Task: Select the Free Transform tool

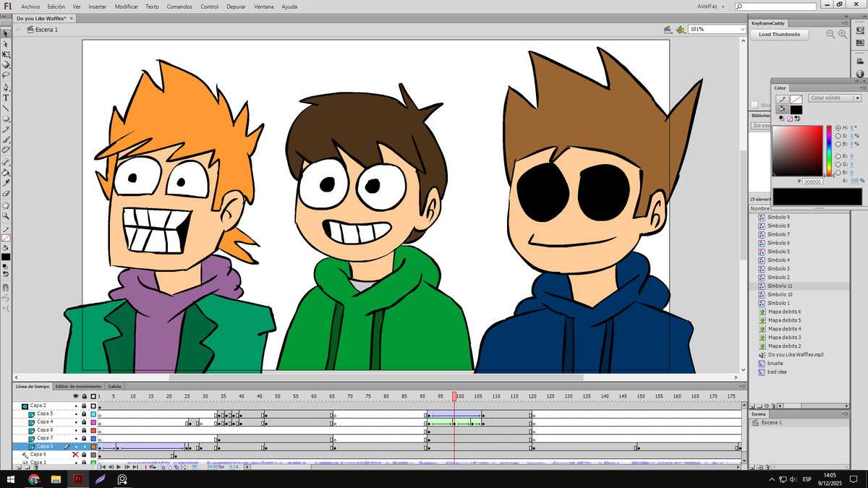Action: click(x=7, y=53)
